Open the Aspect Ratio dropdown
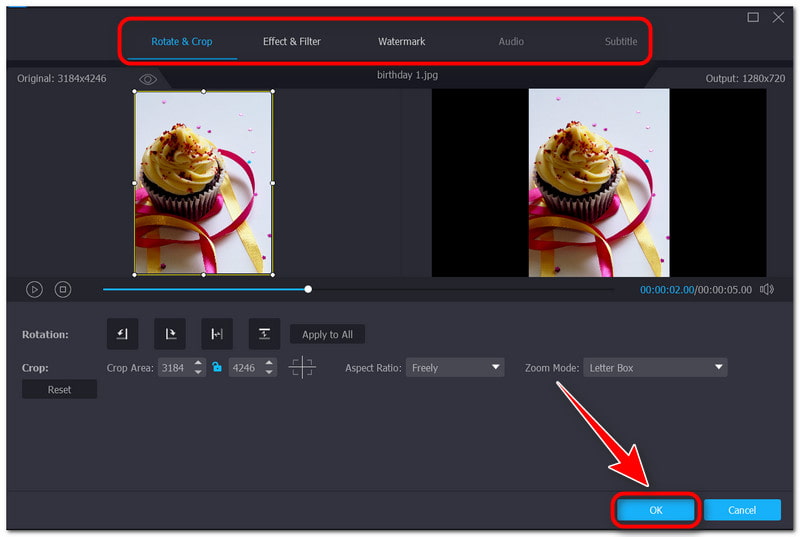This screenshot has width=800, height=537. 455,368
